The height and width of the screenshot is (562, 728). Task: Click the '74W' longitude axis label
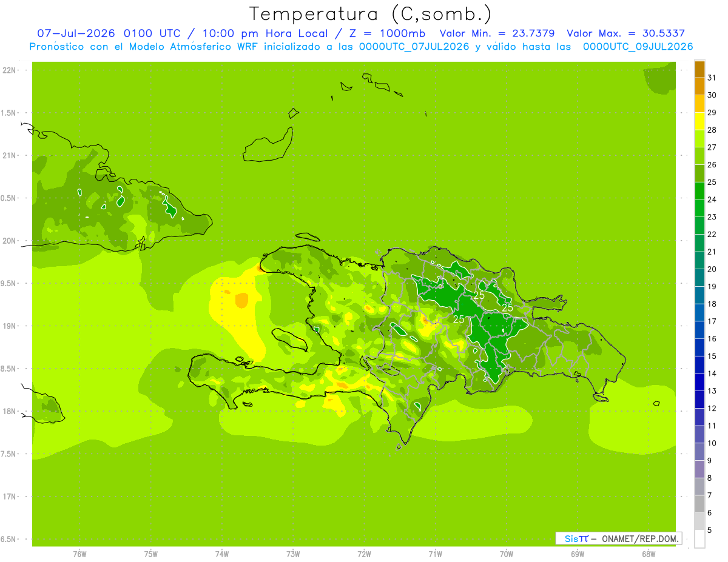coord(222,554)
